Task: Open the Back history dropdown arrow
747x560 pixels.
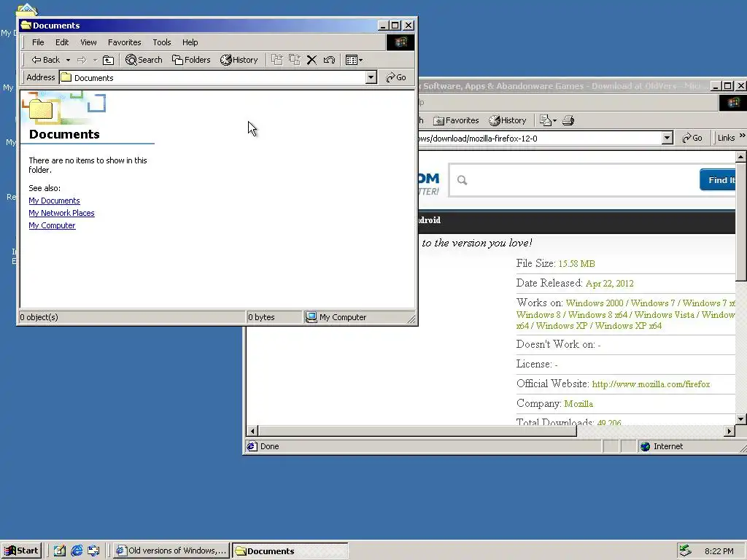Action: tap(68, 60)
